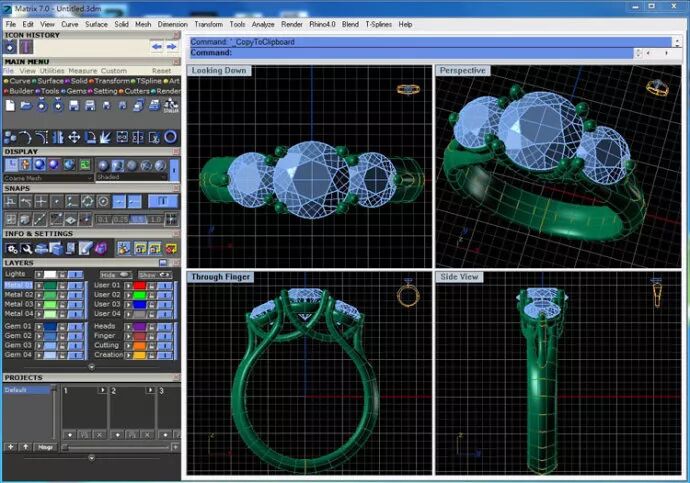This screenshot has width=690, height=483.
Task: Toggle the large blue T snap button
Action: [162, 201]
